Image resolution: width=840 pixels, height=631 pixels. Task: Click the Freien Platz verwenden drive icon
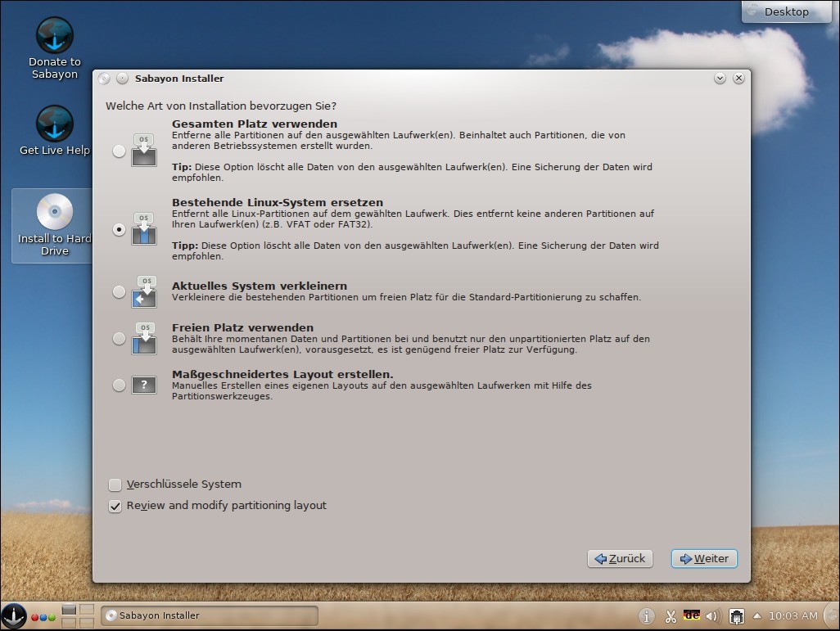(144, 339)
